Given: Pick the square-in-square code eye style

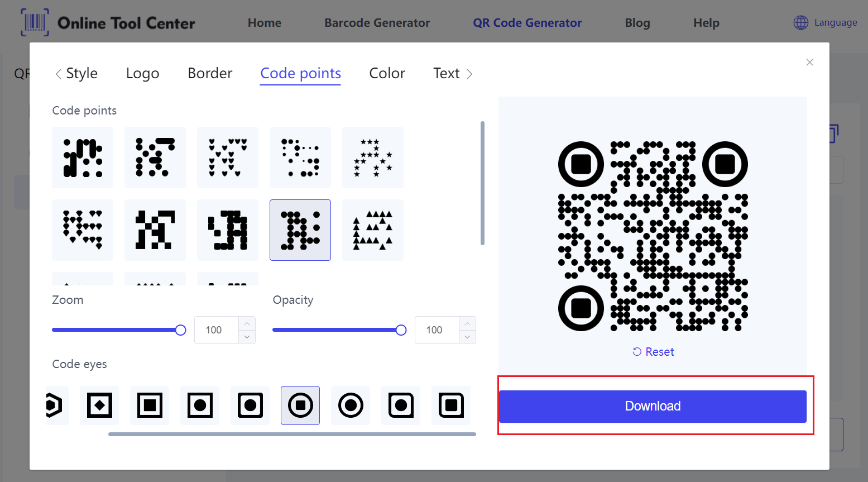Looking at the screenshot, I should 150,405.
